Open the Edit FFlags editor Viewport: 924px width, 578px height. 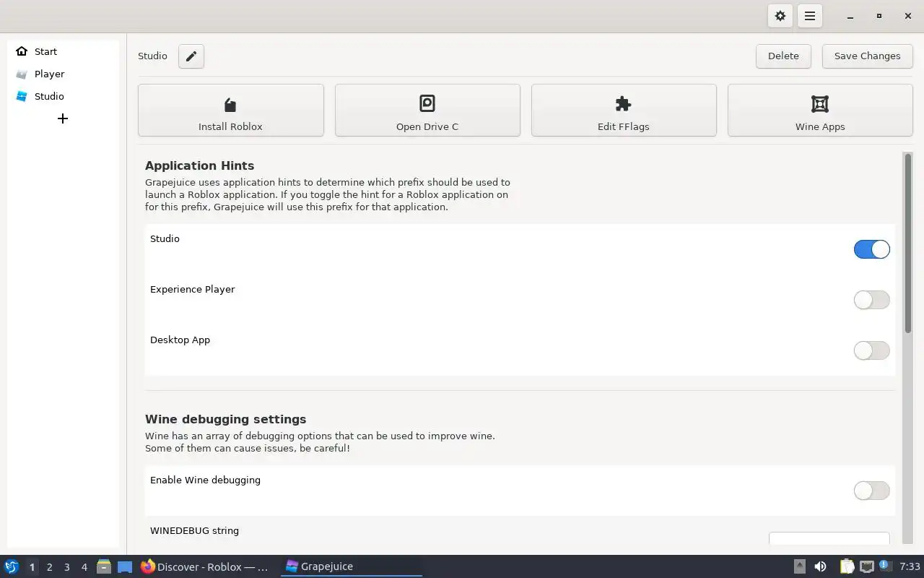pyautogui.click(x=624, y=111)
